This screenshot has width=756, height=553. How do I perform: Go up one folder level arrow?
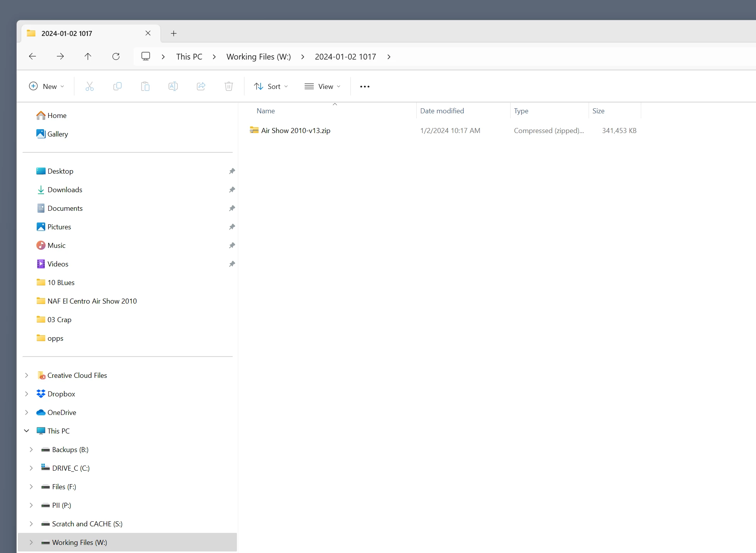pos(88,56)
